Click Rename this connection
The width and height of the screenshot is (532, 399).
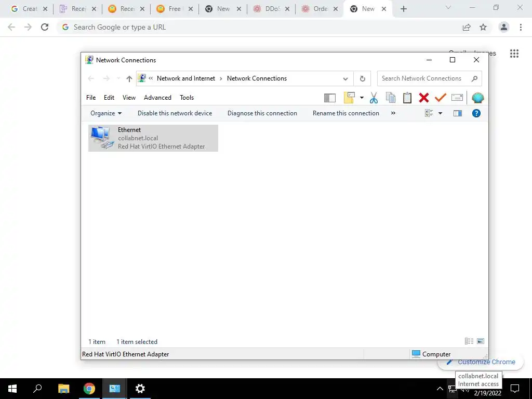pos(345,113)
